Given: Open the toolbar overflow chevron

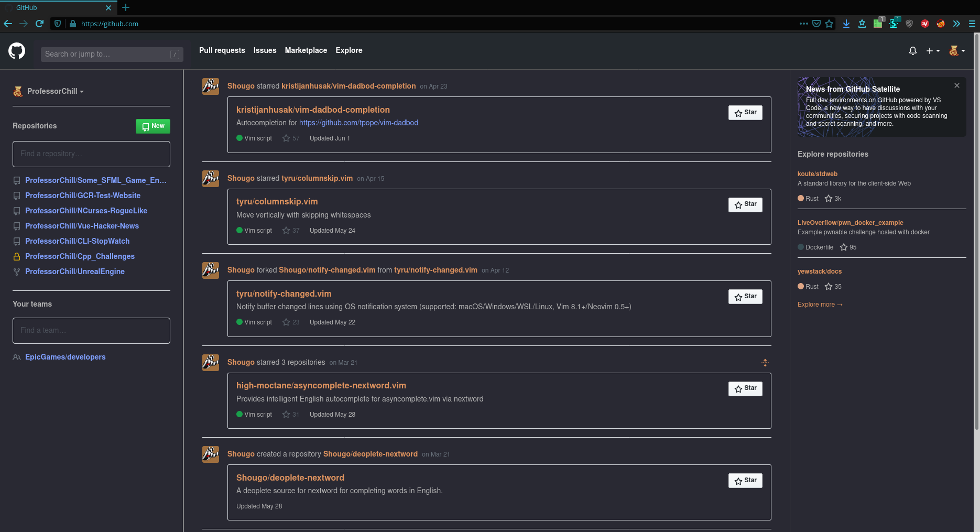Looking at the screenshot, I should (x=956, y=24).
